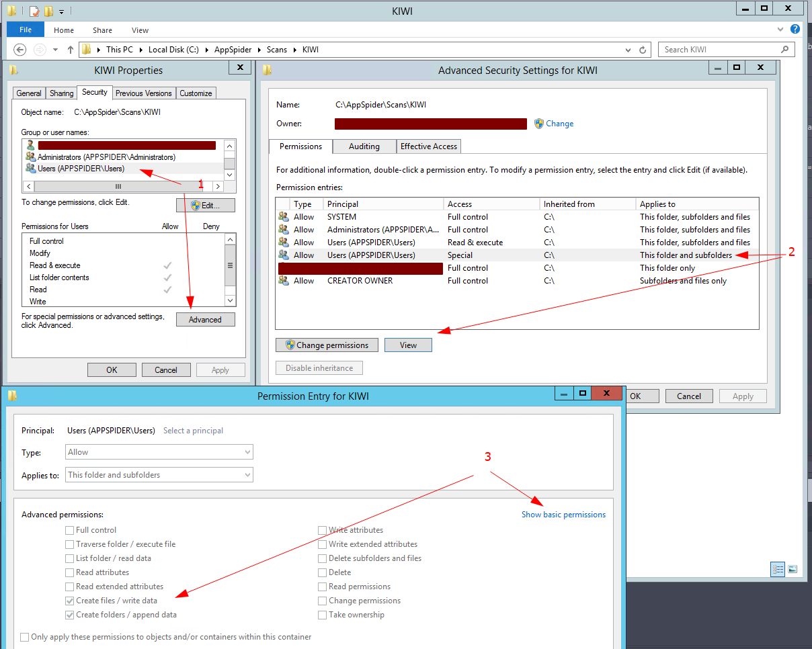Click the folder icon in Explorer title bar
This screenshot has height=649, width=812.
coord(11,11)
